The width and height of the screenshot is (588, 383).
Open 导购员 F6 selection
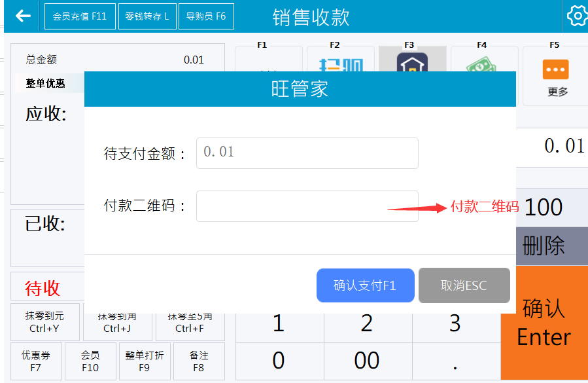pyautogui.click(x=205, y=16)
